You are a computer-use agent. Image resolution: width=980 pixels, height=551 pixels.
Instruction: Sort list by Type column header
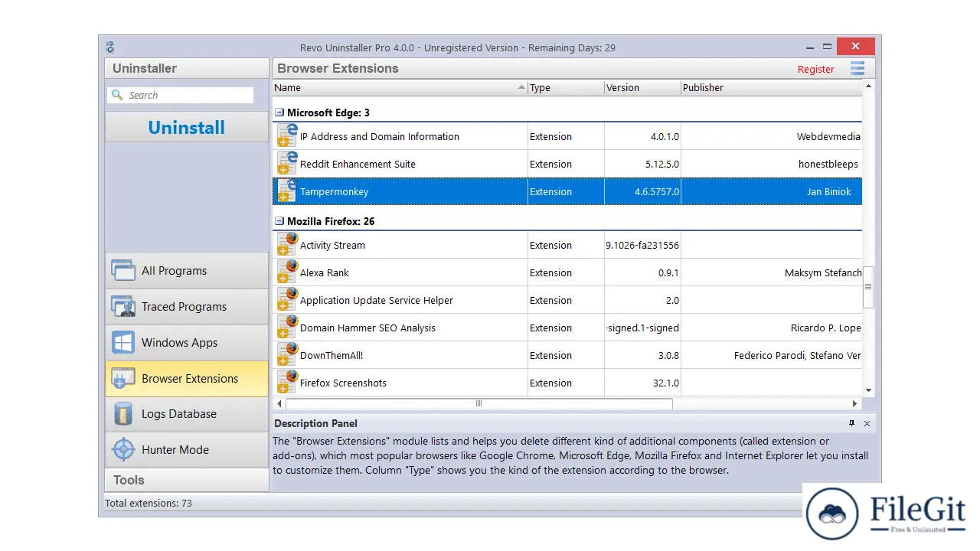coord(566,87)
